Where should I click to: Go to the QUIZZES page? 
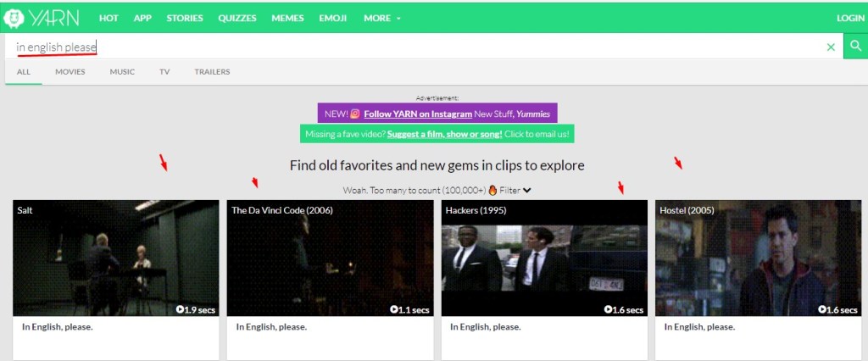(x=237, y=18)
